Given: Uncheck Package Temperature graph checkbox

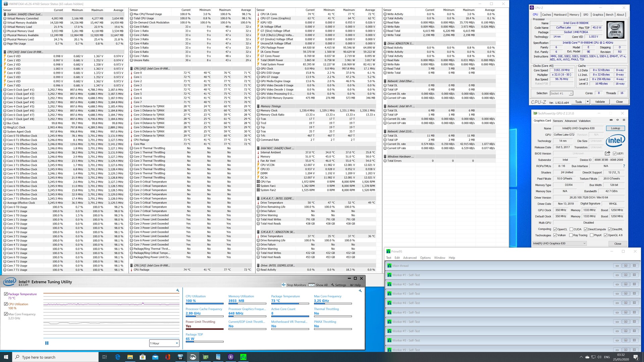Looking at the screenshot, I should click(x=6, y=294).
